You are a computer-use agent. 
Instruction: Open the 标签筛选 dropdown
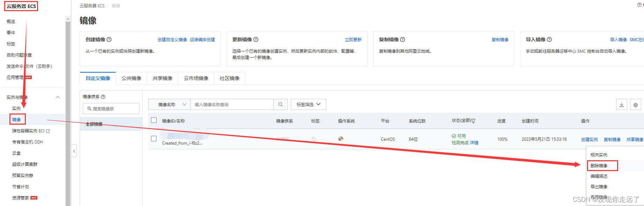point(309,104)
